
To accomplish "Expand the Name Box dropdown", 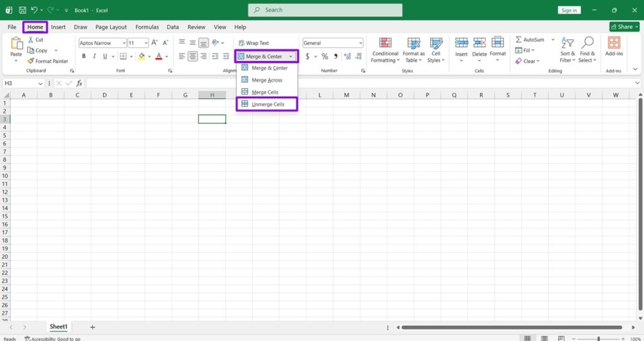I will click(40, 84).
